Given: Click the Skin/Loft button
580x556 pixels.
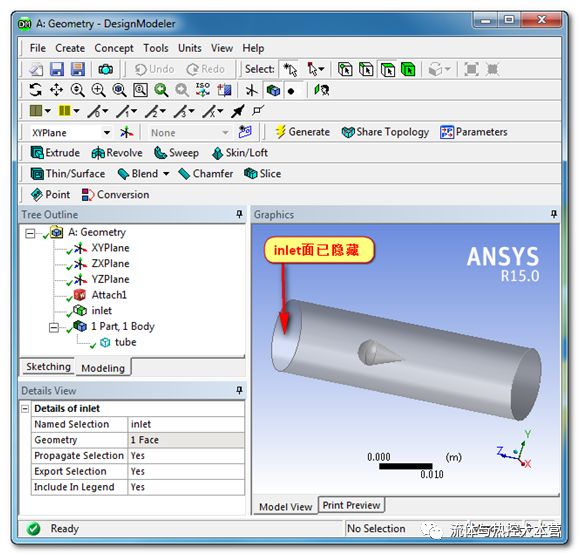Looking at the screenshot, I should coord(240,153).
